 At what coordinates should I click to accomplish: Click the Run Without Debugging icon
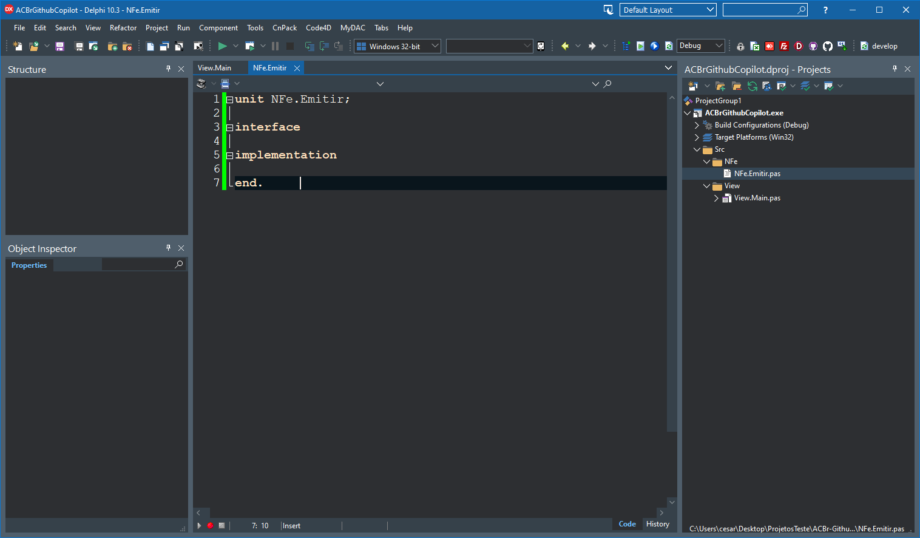(x=250, y=46)
